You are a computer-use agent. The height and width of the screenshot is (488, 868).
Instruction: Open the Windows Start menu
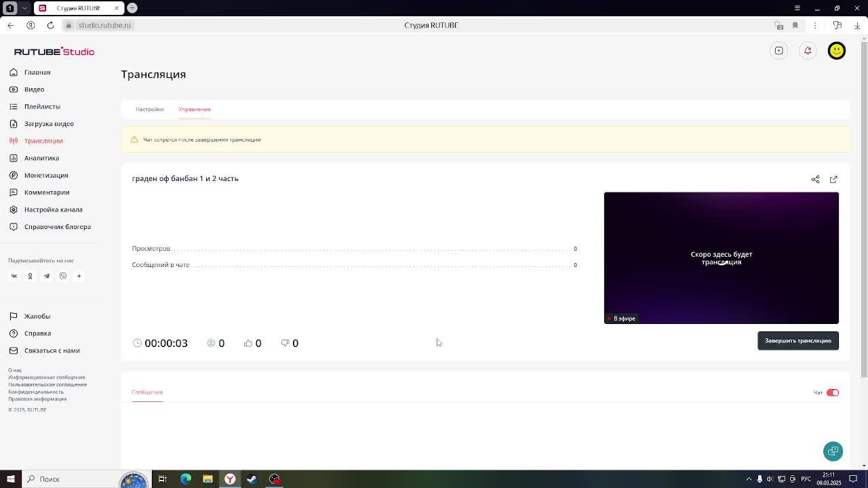coord(10,479)
